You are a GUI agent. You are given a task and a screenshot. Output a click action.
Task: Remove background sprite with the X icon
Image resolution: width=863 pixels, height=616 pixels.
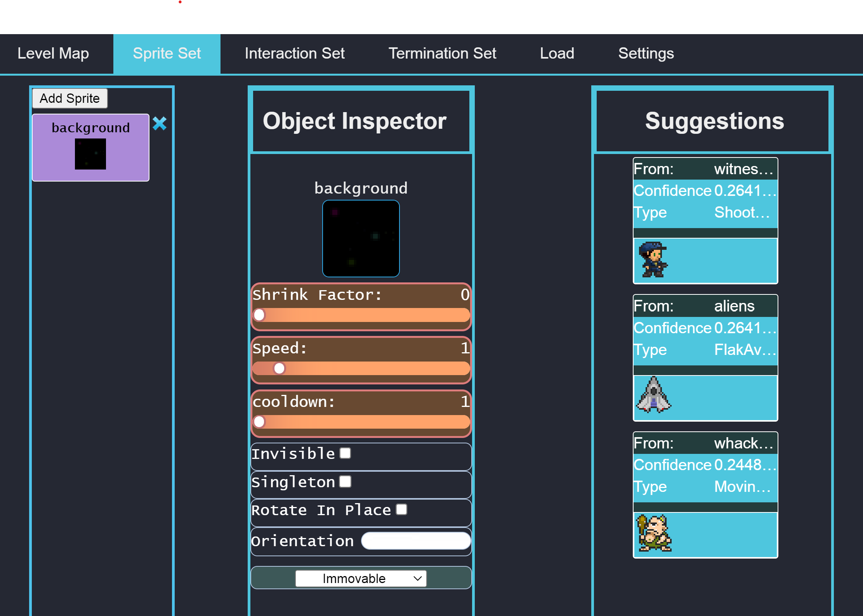tap(160, 124)
